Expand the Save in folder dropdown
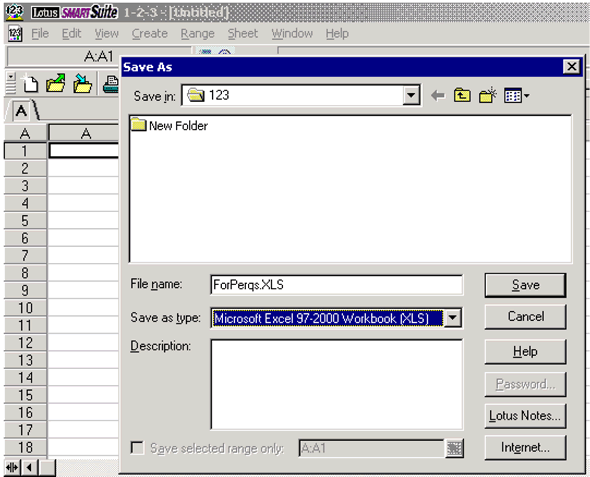 [x=411, y=96]
